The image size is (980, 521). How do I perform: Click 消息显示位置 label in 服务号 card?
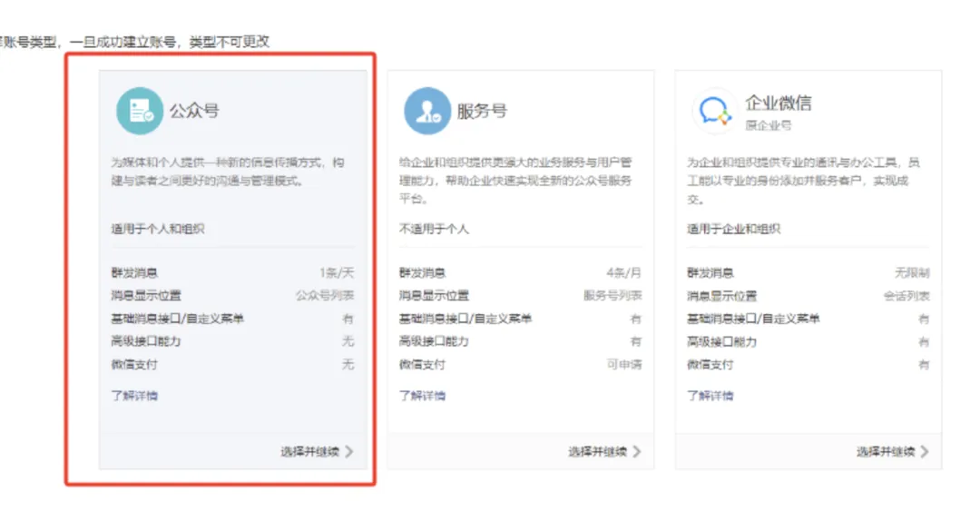point(435,295)
